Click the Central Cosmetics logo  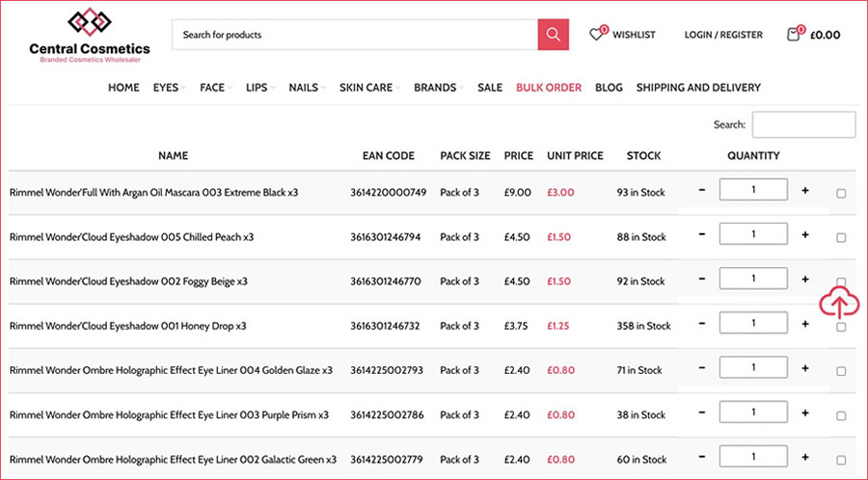pyautogui.click(x=90, y=35)
